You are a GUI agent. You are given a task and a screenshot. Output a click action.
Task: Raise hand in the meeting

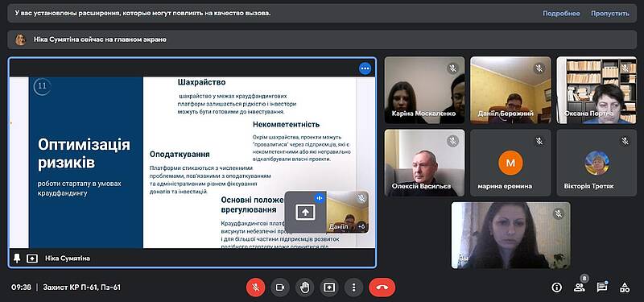pyautogui.click(x=305, y=288)
